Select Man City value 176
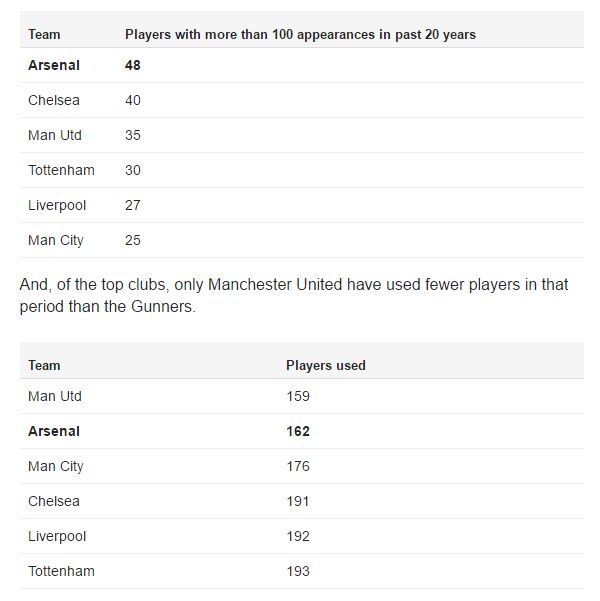The width and height of the screenshot is (600, 601). [x=298, y=466]
